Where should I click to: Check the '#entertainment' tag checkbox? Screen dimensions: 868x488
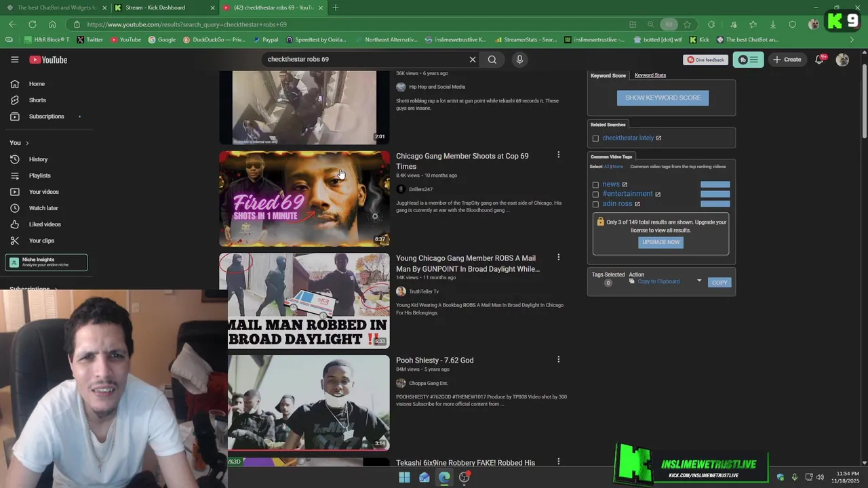point(595,195)
